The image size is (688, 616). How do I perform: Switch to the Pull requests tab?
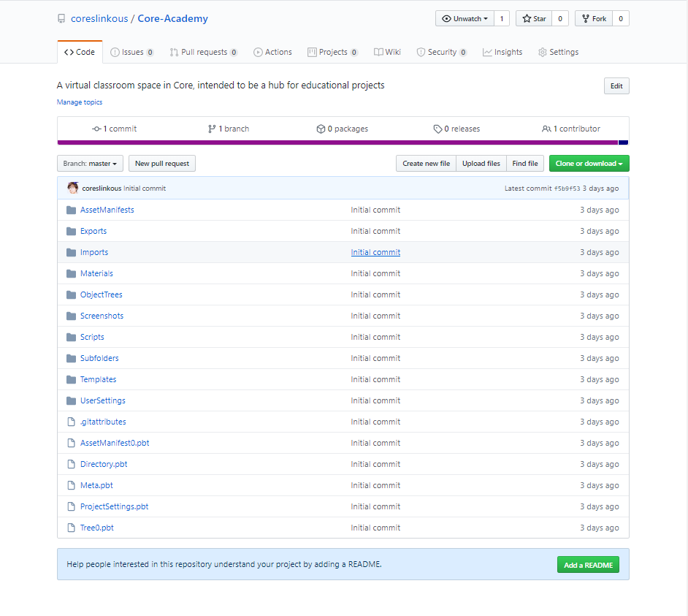pos(204,52)
